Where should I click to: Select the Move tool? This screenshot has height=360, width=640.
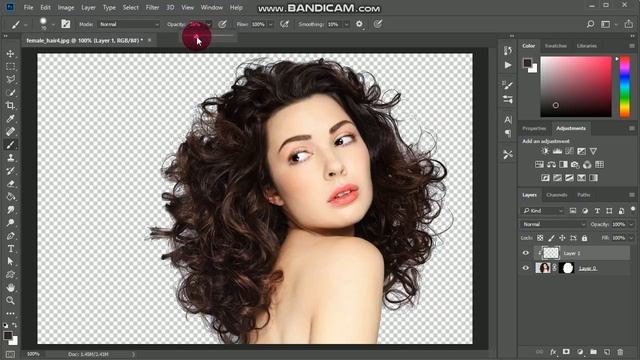[11, 53]
